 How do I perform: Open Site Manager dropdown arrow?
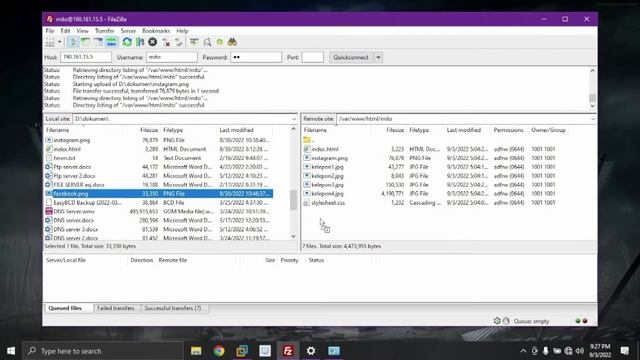60,42
